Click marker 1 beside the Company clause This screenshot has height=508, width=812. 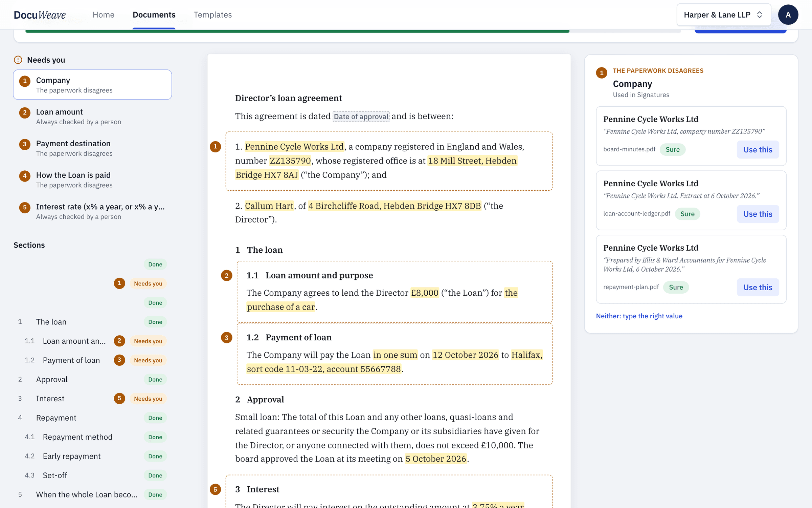coord(215,147)
